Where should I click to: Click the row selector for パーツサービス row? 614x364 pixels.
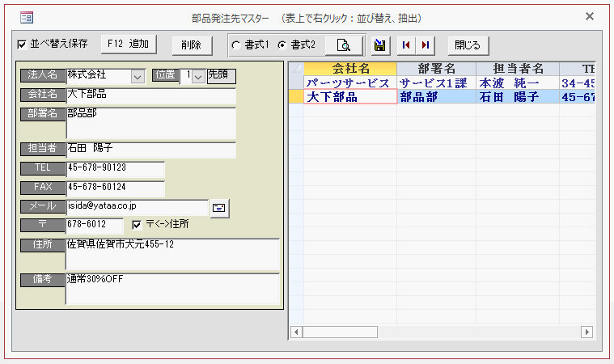click(x=296, y=83)
